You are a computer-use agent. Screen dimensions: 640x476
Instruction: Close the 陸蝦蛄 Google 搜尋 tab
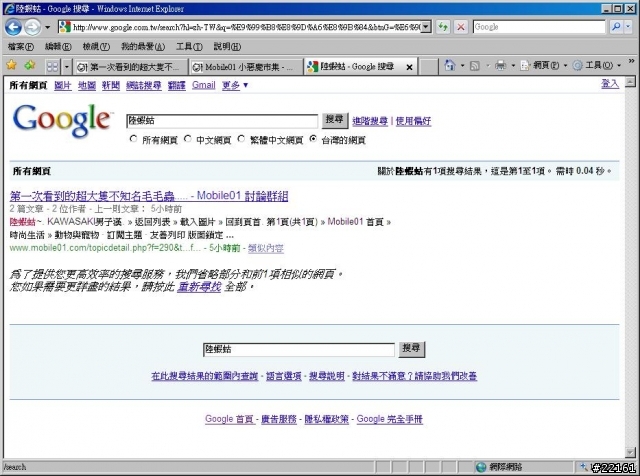[x=409, y=67]
